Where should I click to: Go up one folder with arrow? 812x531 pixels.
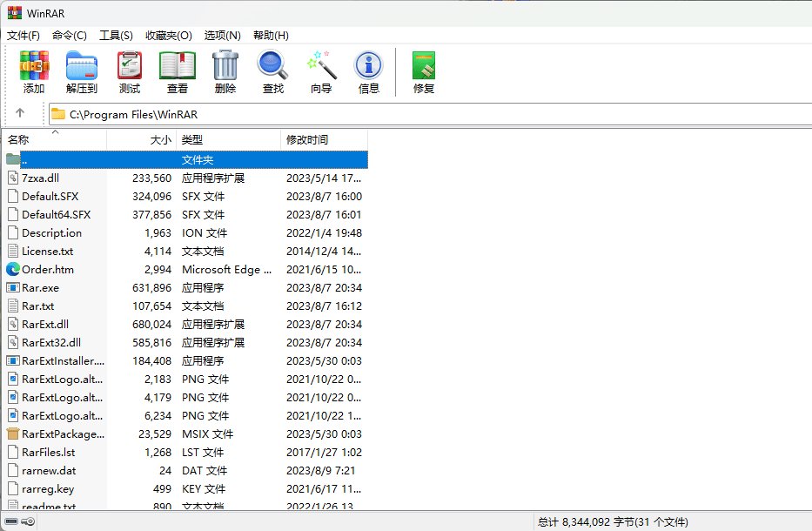click(x=20, y=113)
